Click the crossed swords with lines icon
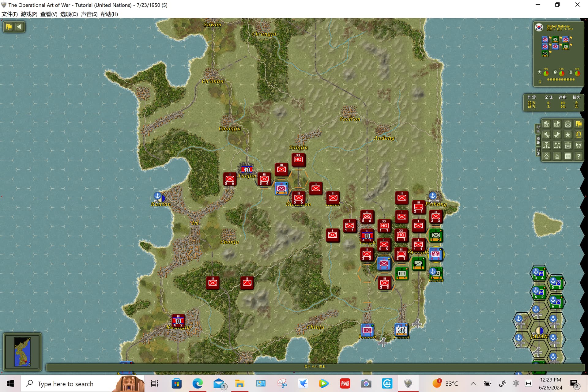This screenshot has width=588, height=392. click(557, 156)
